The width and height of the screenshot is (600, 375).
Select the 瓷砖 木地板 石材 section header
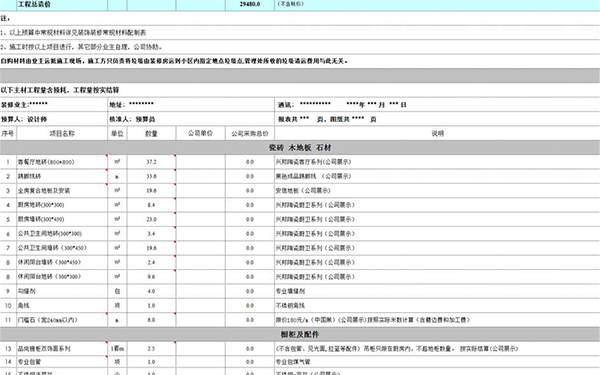tap(300, 148)
